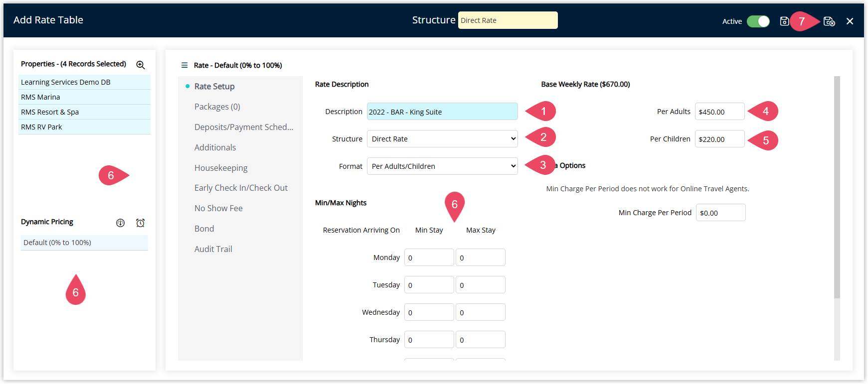Open the Additionals tab

pos(215,147)
